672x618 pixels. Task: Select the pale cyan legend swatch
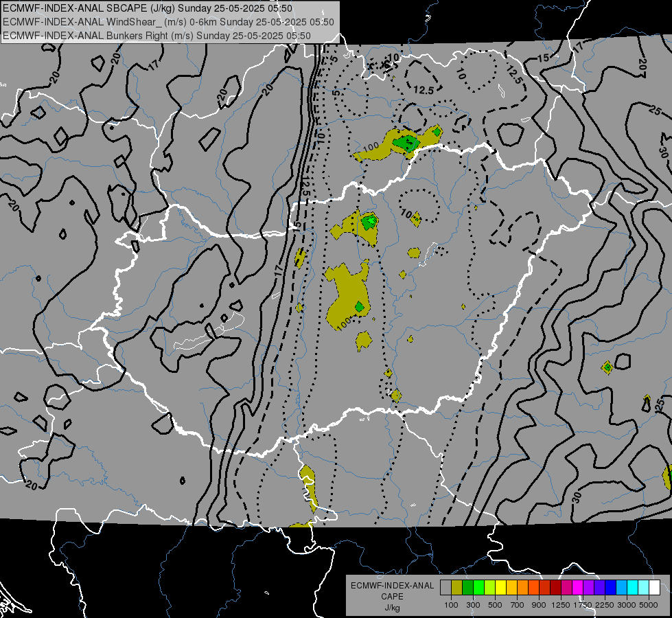[644, 587]
